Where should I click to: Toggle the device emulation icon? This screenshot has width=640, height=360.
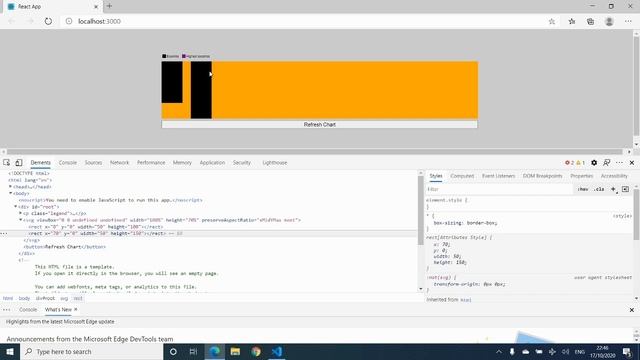tap(19, 162)
